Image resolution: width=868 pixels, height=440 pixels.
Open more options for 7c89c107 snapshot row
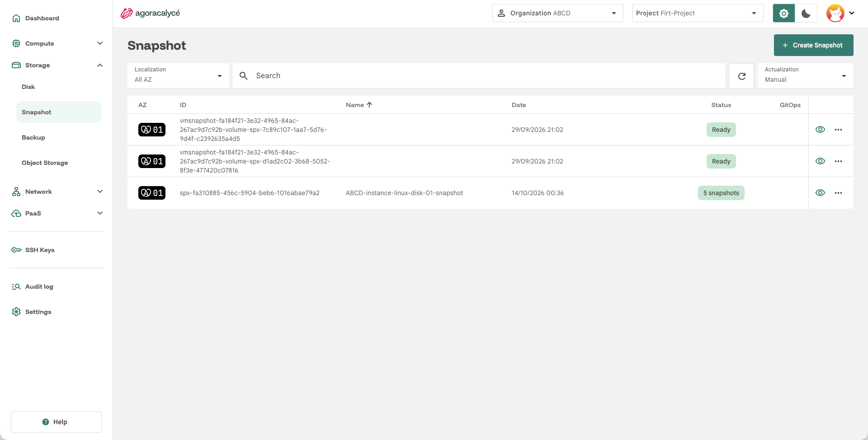(x=838, y=130)
